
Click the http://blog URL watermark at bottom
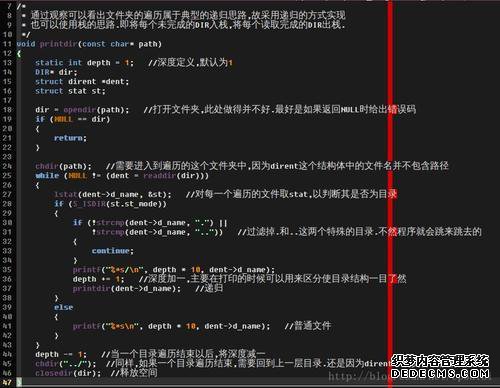[x=357, y=377]
